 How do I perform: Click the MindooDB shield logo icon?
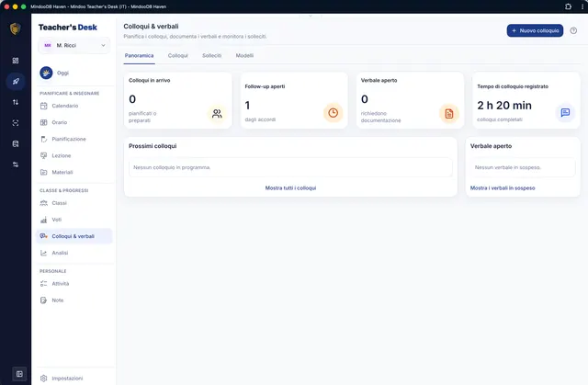coord(16,28)
